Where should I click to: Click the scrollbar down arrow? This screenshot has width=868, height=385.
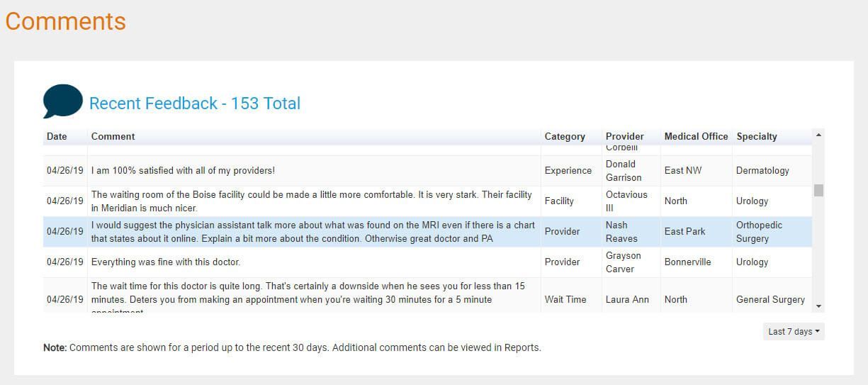[x=818, y=306]
